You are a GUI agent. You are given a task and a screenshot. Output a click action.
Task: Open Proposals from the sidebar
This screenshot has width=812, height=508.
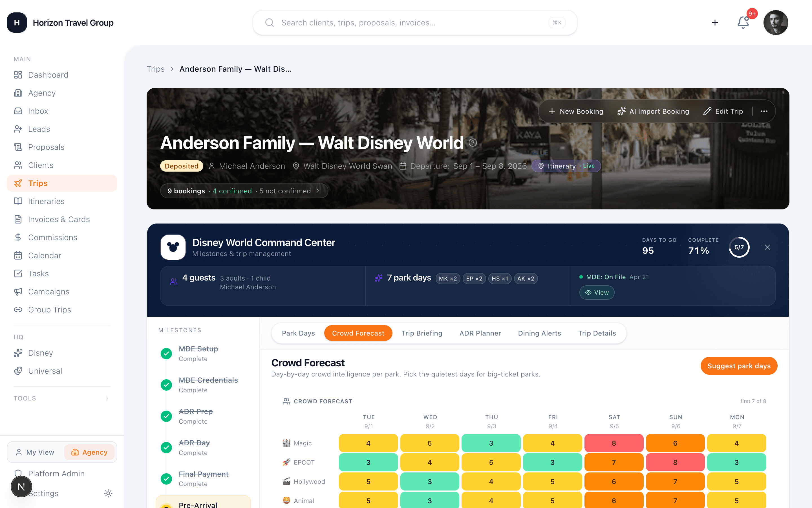pyautogui.click(x=62, y=147)
